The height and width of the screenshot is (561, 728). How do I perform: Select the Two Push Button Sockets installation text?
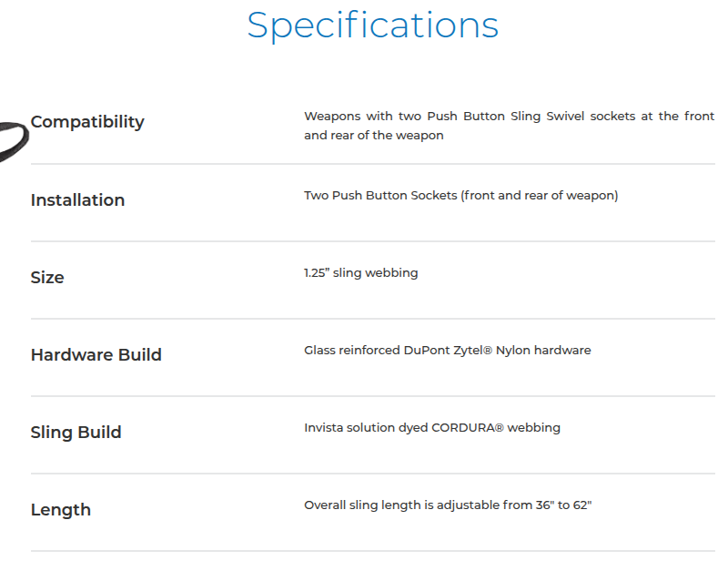tap(460, 196)
